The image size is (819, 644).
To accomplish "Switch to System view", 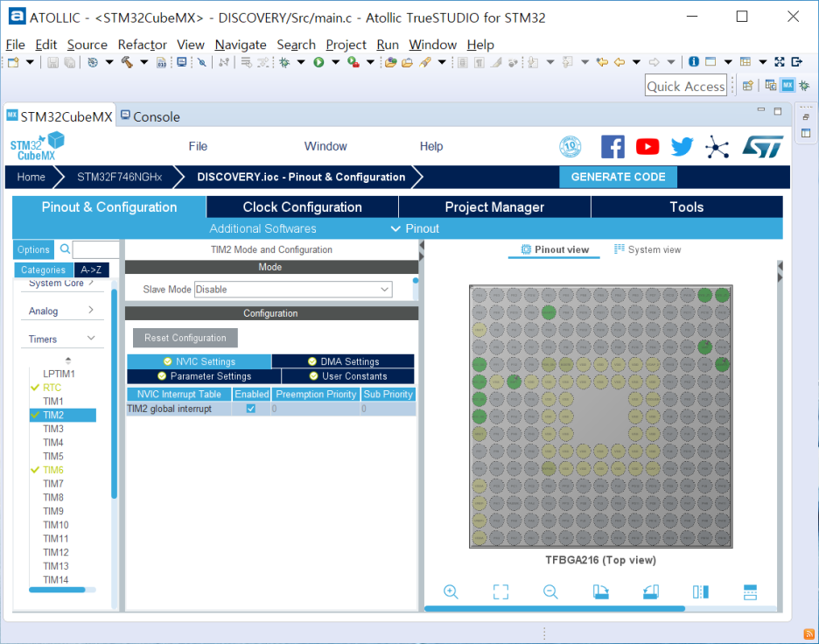I will (x=647, y=249).
